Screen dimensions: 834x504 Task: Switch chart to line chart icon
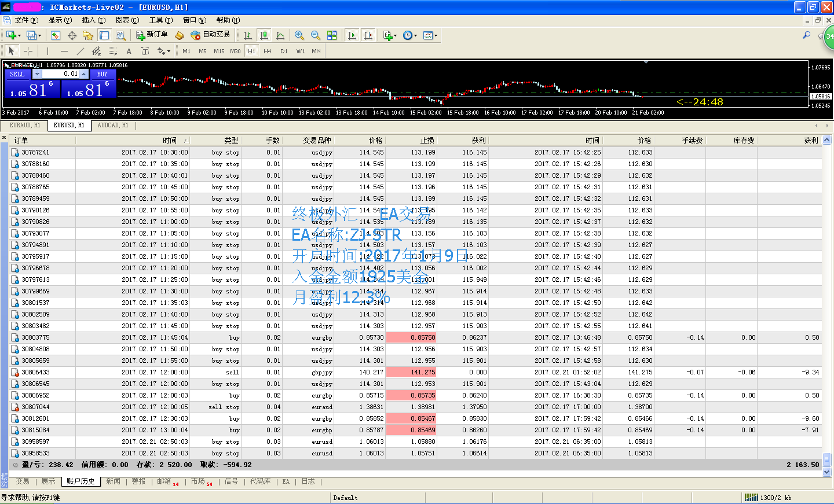[x=280, y=35]
